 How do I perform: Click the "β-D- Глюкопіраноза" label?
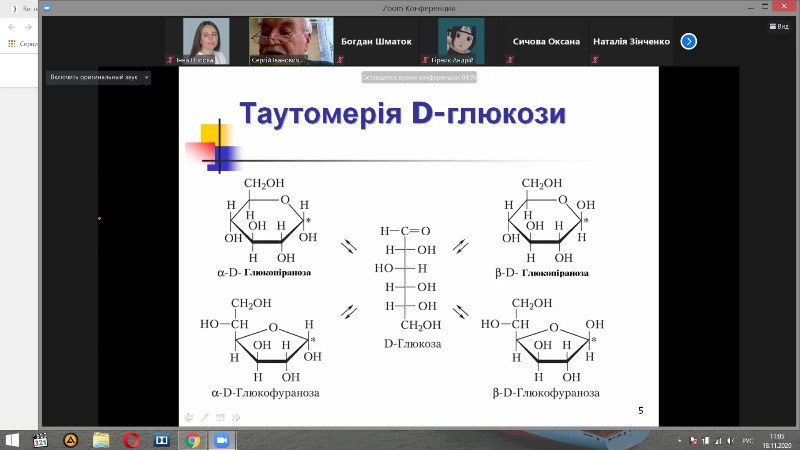(x=542, y=272)
